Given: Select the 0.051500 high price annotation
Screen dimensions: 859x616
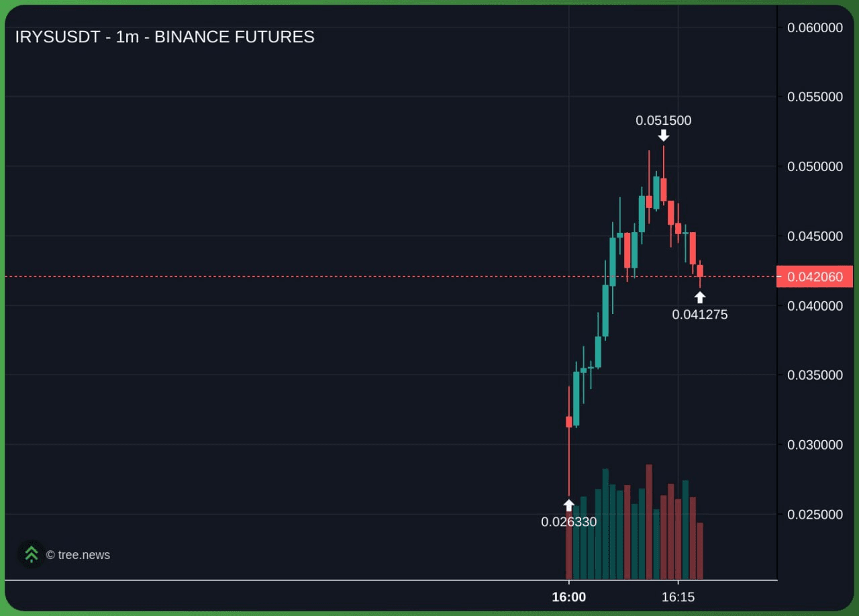Looking at the screenshot, I should point(663,121).
